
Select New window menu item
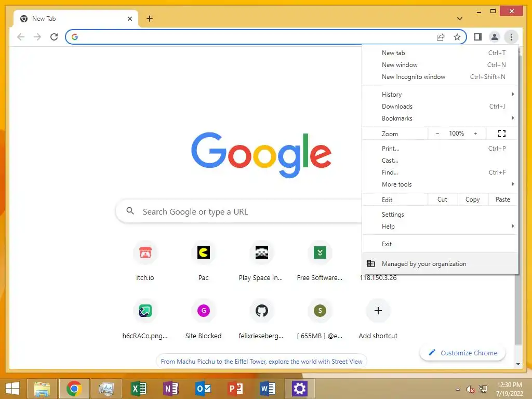click(440, 65)
